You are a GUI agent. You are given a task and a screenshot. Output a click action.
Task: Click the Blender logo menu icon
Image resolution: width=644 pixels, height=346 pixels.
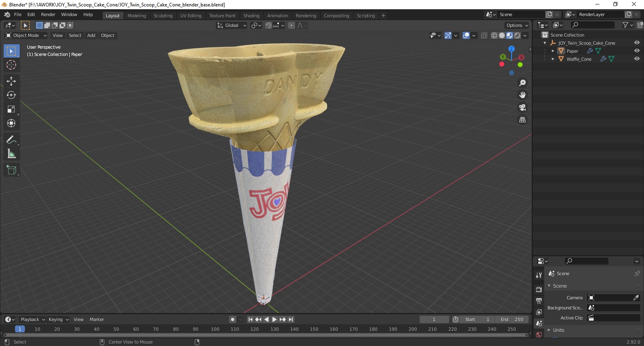coord(7,14)
